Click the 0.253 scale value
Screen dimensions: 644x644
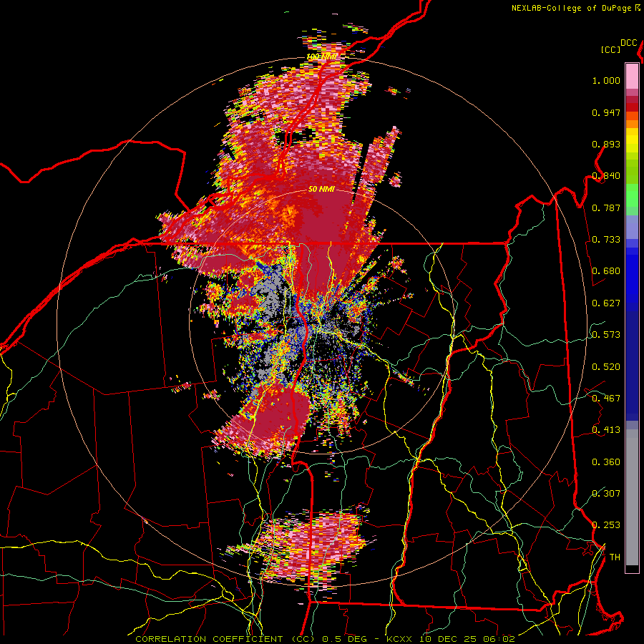pos(606,525)
